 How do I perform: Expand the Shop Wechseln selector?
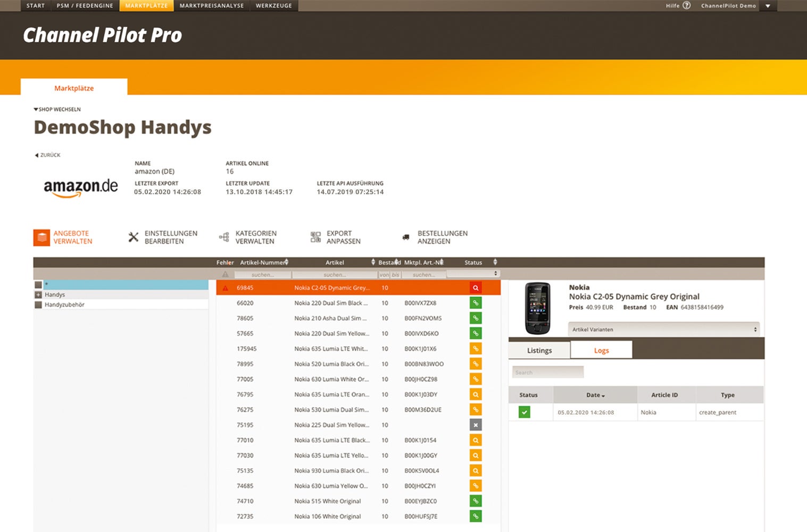(57, 109)
